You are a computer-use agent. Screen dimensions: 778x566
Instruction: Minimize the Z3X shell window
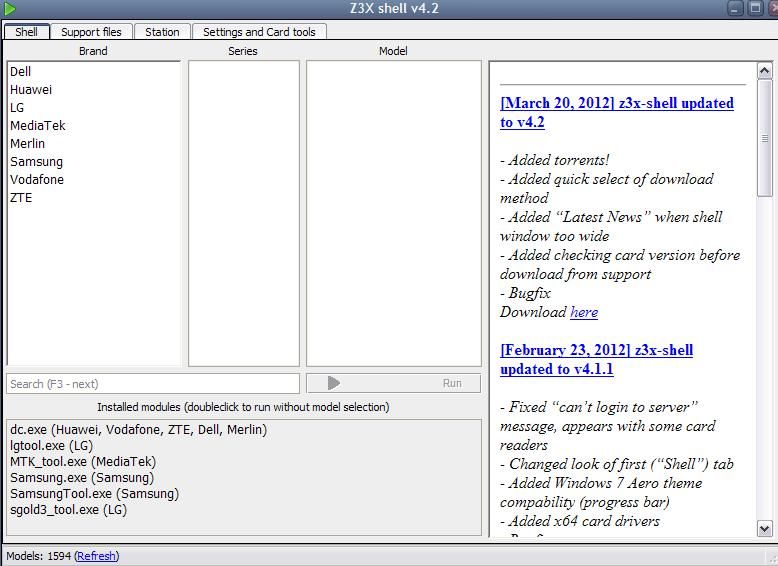tap(735, 8)
